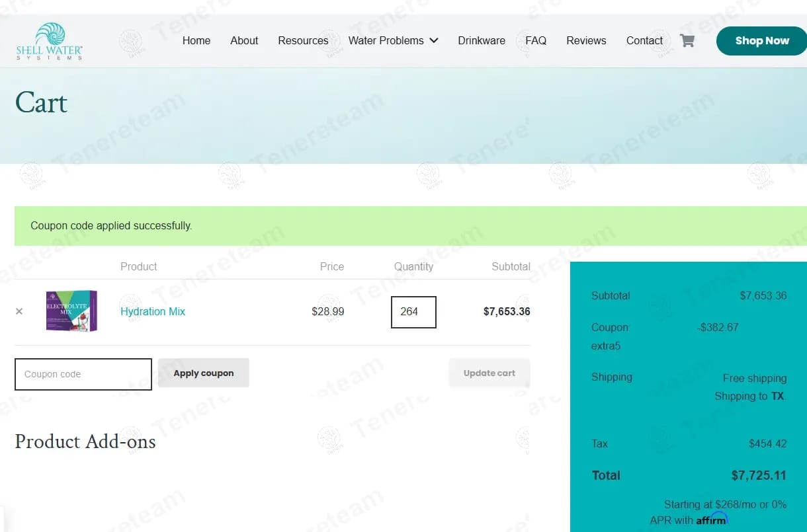Open the Hydration Mix product link
Screen dimensions: 807x532
153,311
